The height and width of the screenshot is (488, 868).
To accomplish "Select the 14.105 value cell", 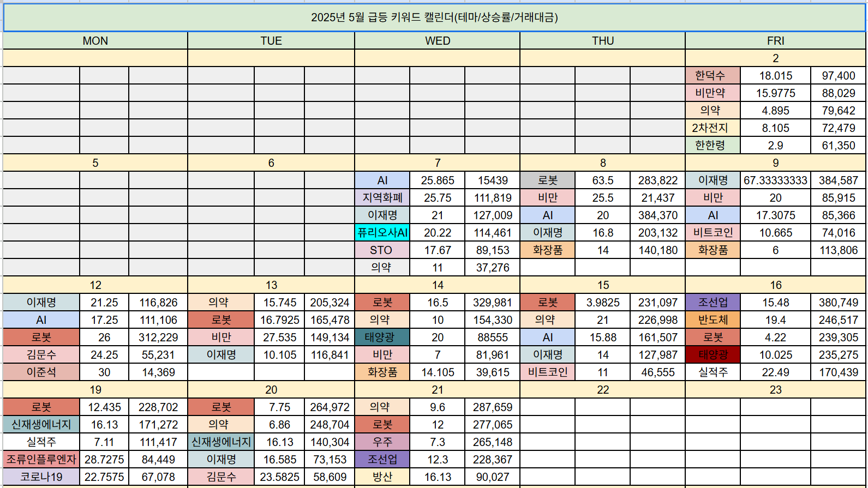I will pos(438,372).
